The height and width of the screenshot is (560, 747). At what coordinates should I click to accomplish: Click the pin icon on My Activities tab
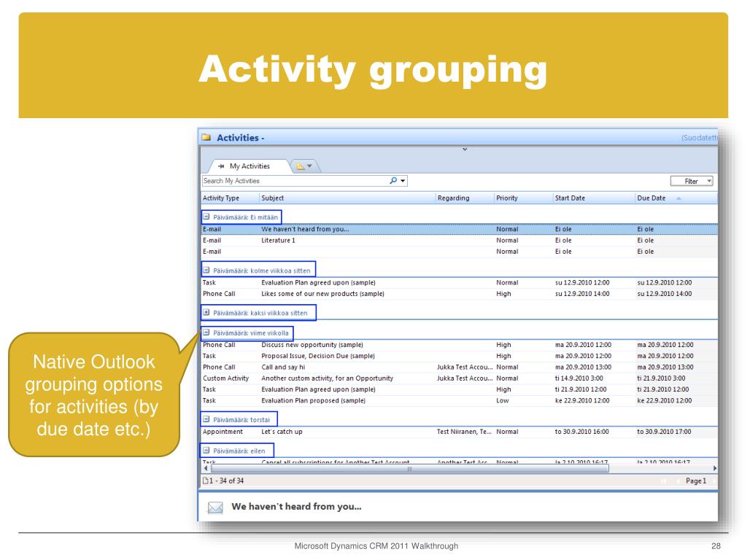tap(221, 166)
